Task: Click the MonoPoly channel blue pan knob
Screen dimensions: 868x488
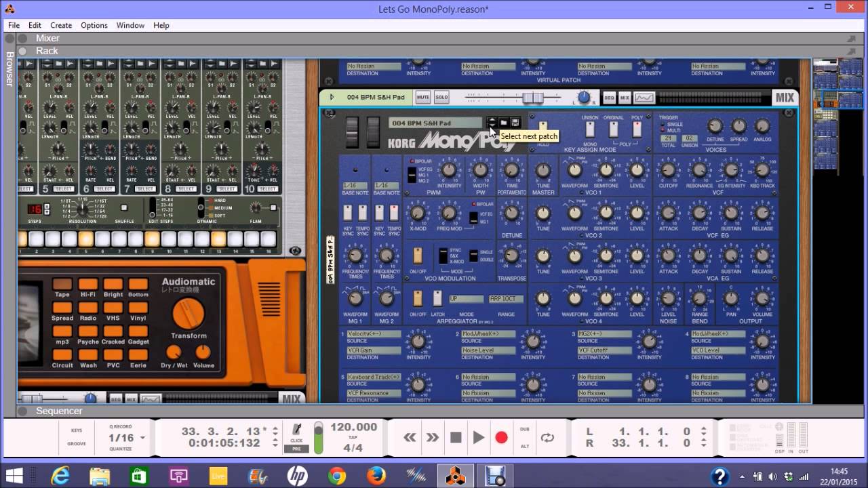Action: click(x=584, y=98)
